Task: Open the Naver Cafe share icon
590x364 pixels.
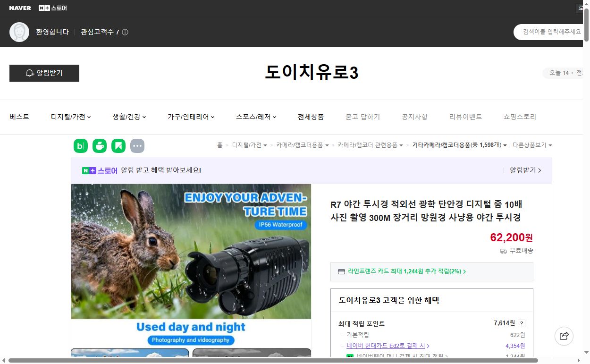Action: pos(100,146)
